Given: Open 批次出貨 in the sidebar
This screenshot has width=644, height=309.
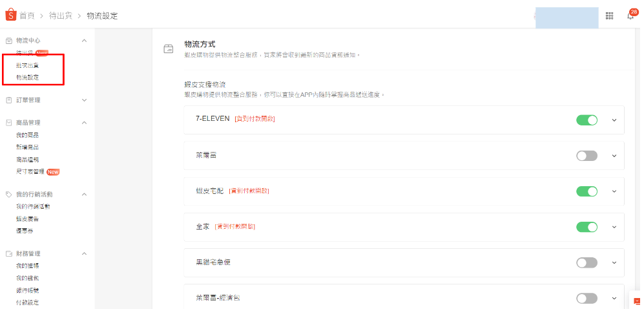Looking at the screenshot, I should tap(28, 65).
